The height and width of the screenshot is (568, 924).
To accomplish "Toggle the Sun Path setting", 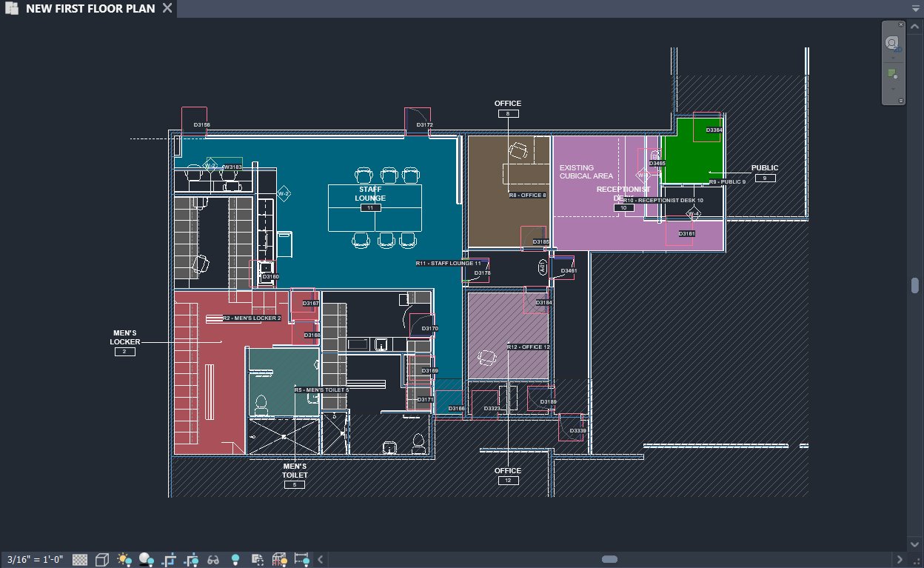I will [124, 559].
